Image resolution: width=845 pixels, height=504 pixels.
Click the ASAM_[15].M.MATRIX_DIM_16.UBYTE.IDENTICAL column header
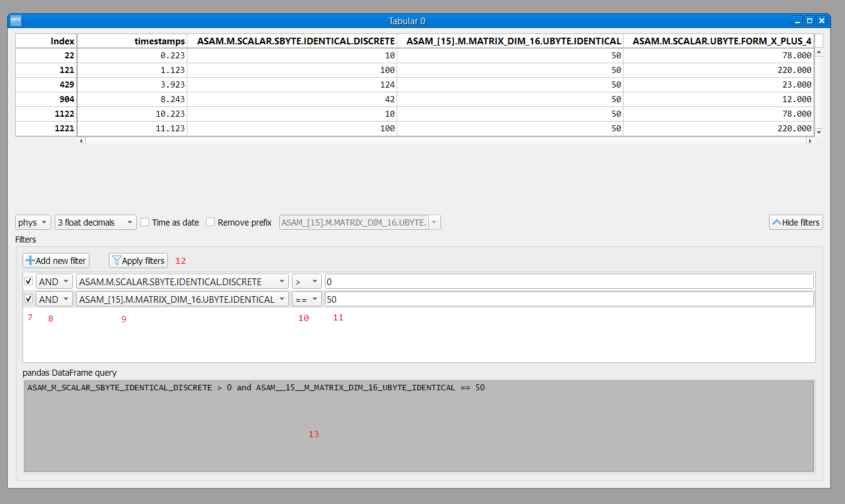510,41
